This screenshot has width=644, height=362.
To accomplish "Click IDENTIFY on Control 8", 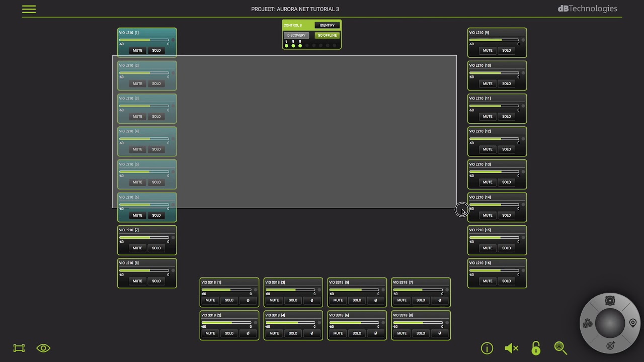I will (x=327, y=25).
